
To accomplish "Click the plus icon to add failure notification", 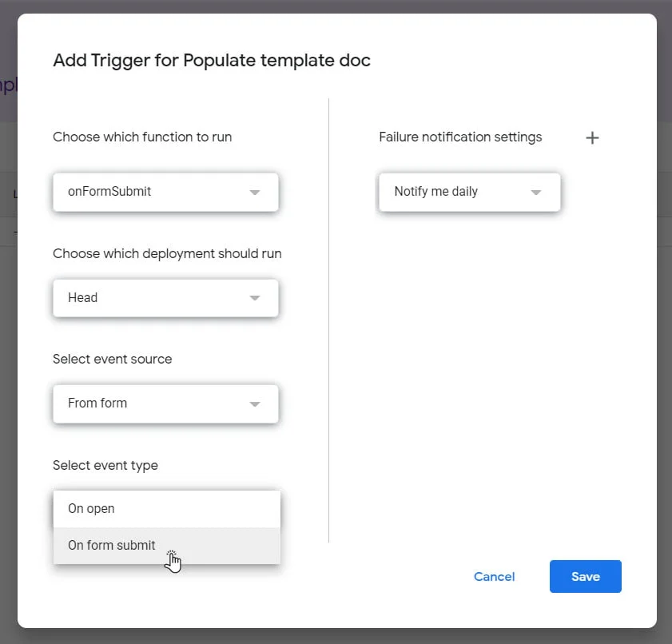I will [x=592, y=138].
